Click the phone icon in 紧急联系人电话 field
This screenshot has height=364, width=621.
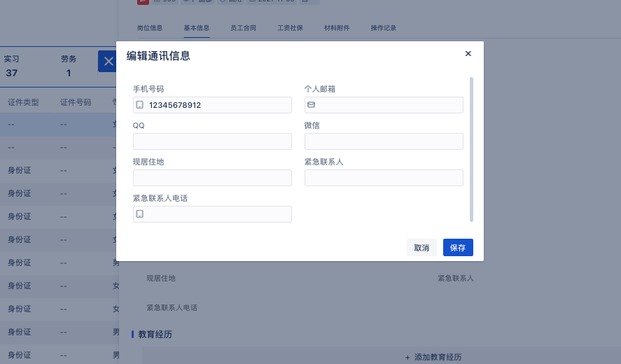coord(140,214)
